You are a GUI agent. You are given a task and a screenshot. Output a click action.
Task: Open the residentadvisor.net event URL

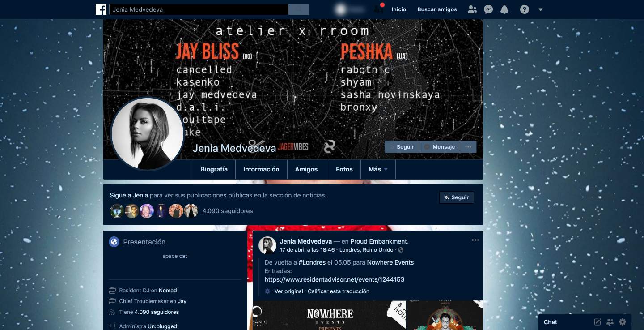[335, 279]
